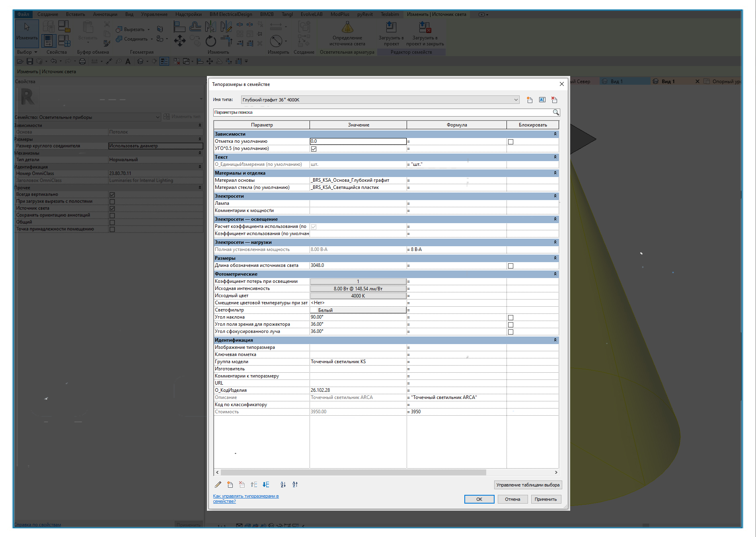This screenshot has height=537, width=756.
Task: Toggle the УГО*0.5 checkbox
Action: point(314,149)
